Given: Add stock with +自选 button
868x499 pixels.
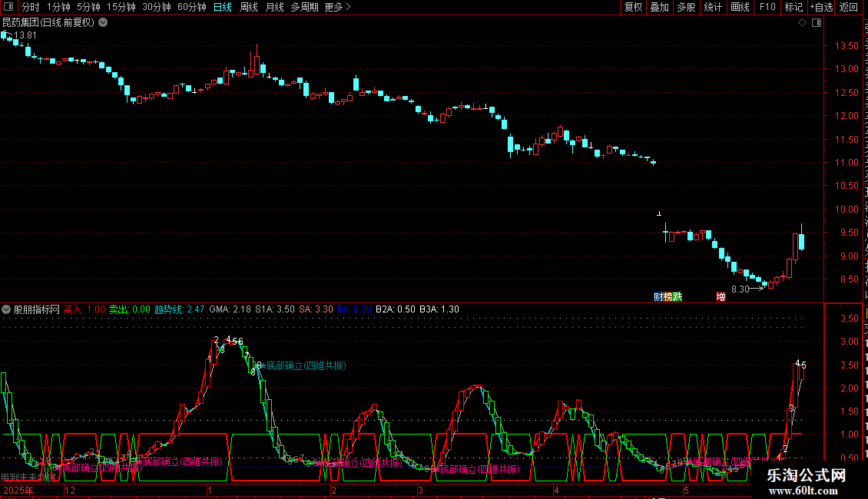Looking at the screenshot, I should 821,7.
